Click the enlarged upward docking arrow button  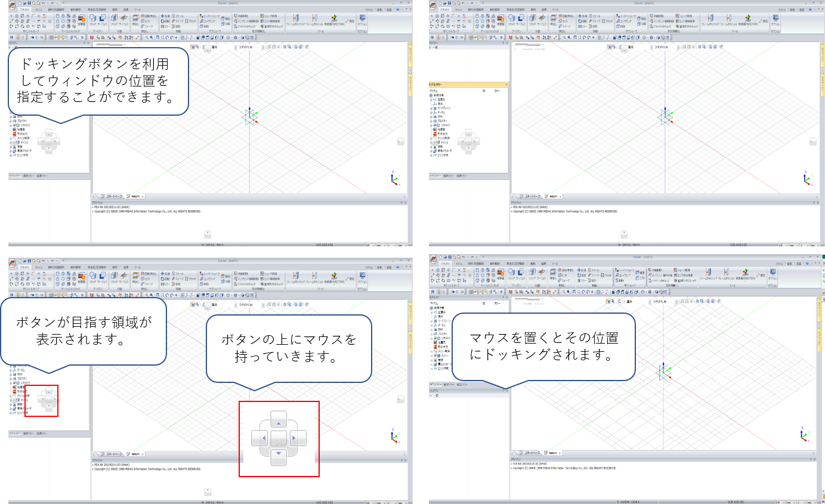[x=279, y=419]
